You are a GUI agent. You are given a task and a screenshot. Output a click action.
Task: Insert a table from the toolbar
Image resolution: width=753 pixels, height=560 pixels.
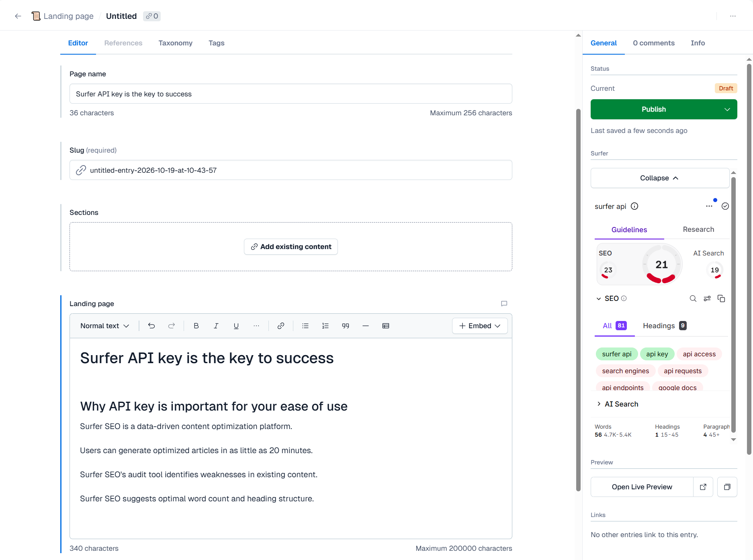[386, 326]
